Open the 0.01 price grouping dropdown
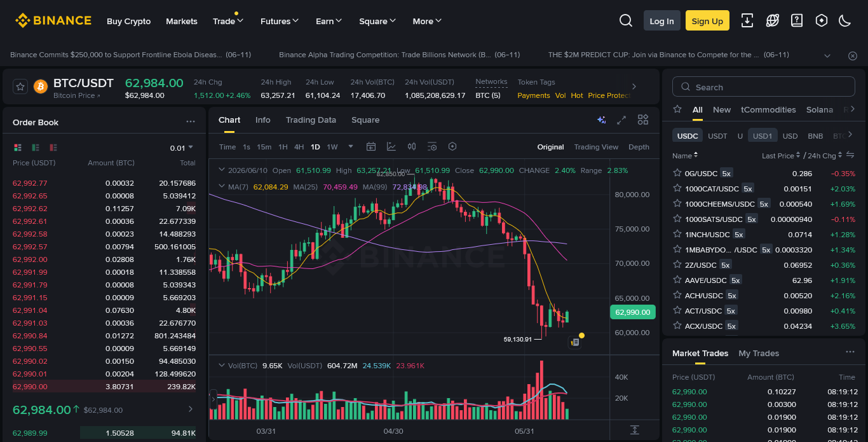This screenshot has width=868, height=442. pyautogui.click(x=182, y=148)
